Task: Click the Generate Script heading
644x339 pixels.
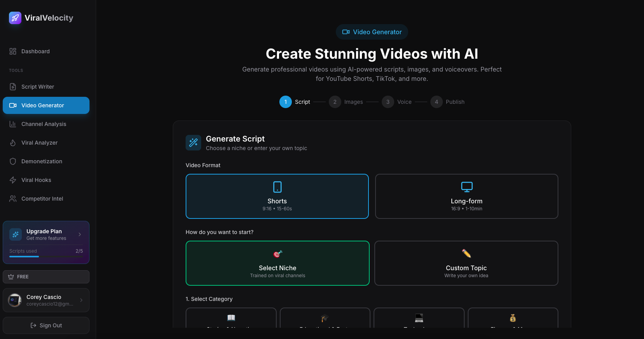Action: [x=235, y=139]
